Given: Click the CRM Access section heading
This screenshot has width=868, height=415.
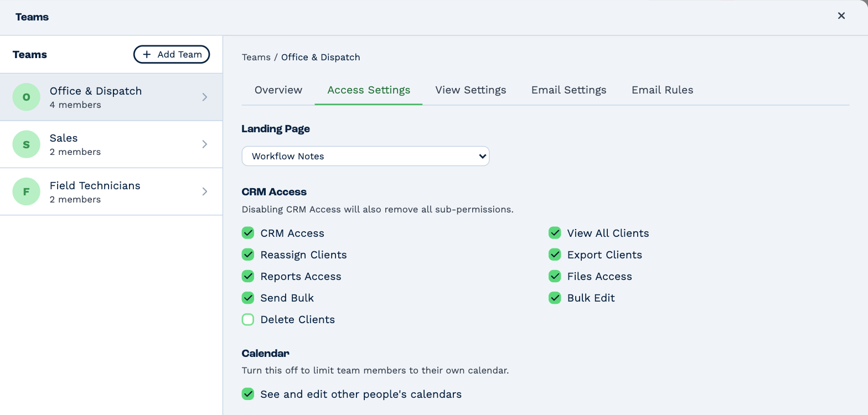Looking at the screenshot, I should pos(274,192).
